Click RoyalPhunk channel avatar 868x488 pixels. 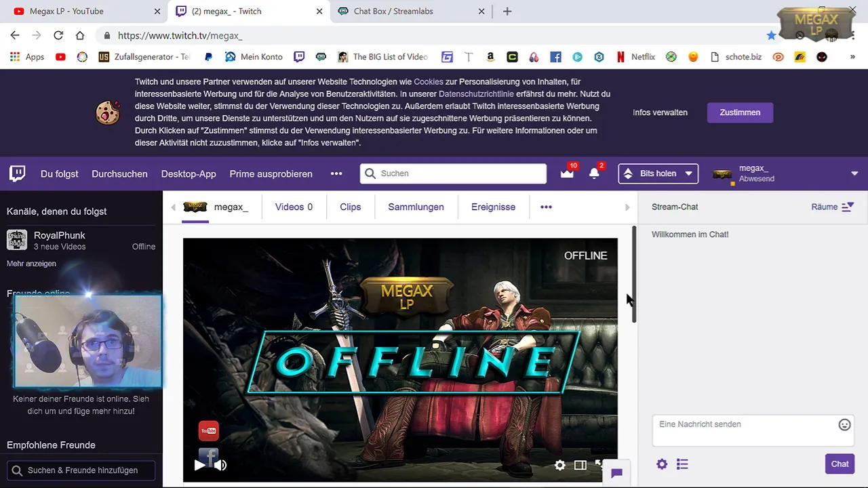click(x=17, y=240)
